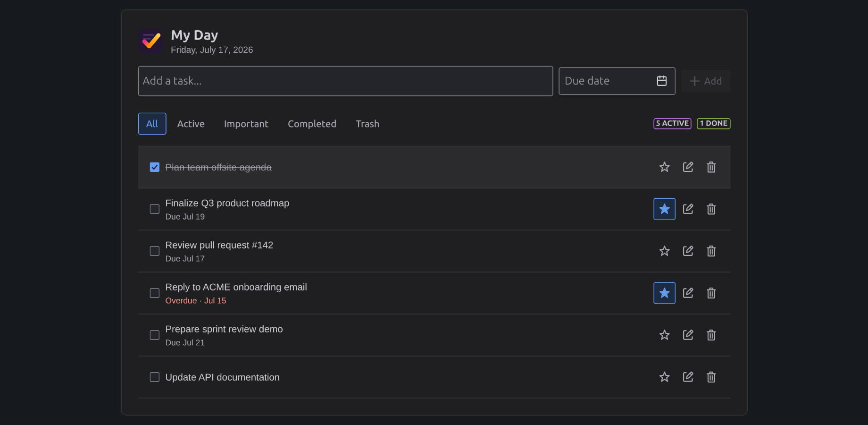868x425 pixels.
Task: Unstar 'Finalize Q3 product roadmap' task
Action: click(664, 209)
